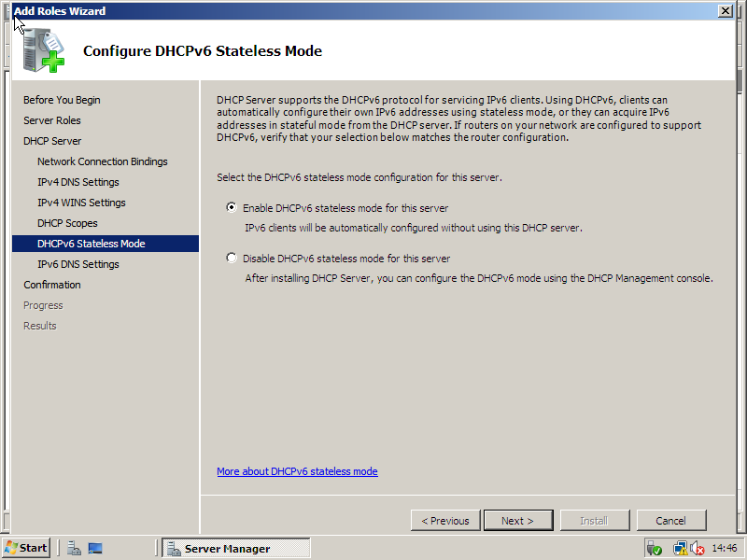
Task: Select IPv6 DNS Settings in sidebar
Action: (x=78, y=264)
